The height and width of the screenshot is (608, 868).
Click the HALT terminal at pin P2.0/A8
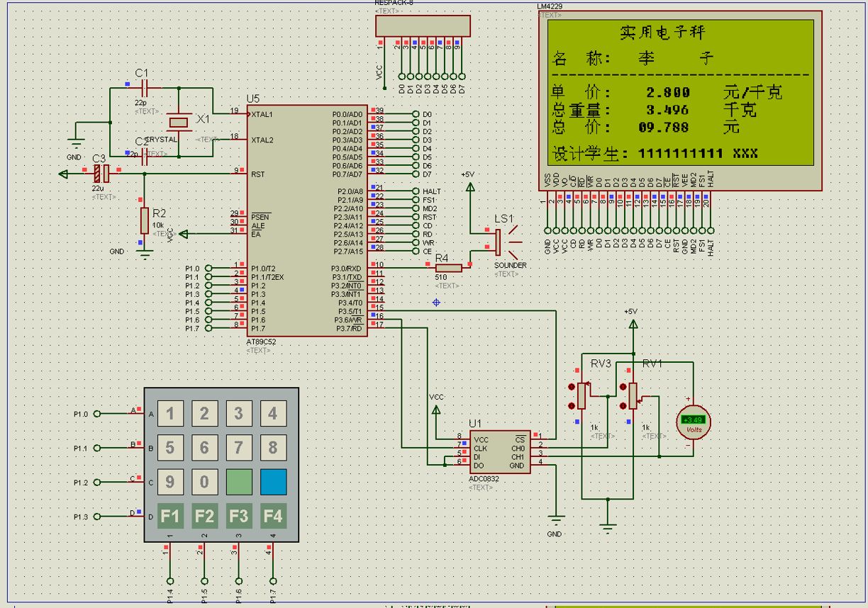[x=416, y=191]
